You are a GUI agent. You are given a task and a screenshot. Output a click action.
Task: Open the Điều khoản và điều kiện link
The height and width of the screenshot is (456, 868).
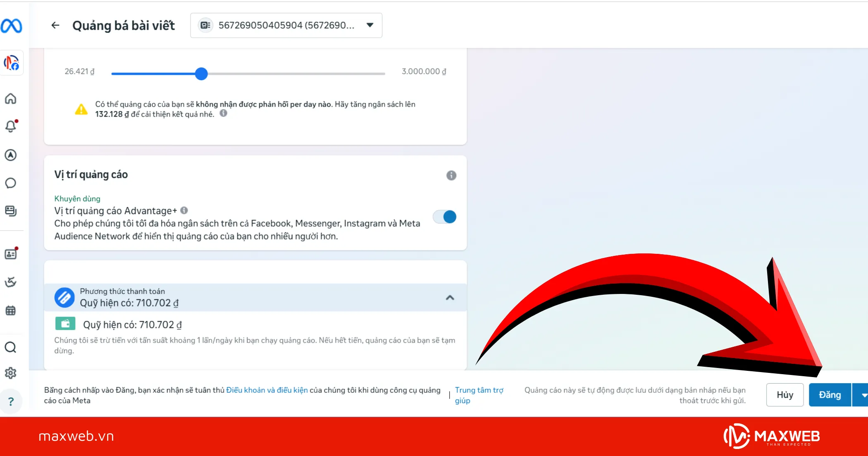coord(267,390)
